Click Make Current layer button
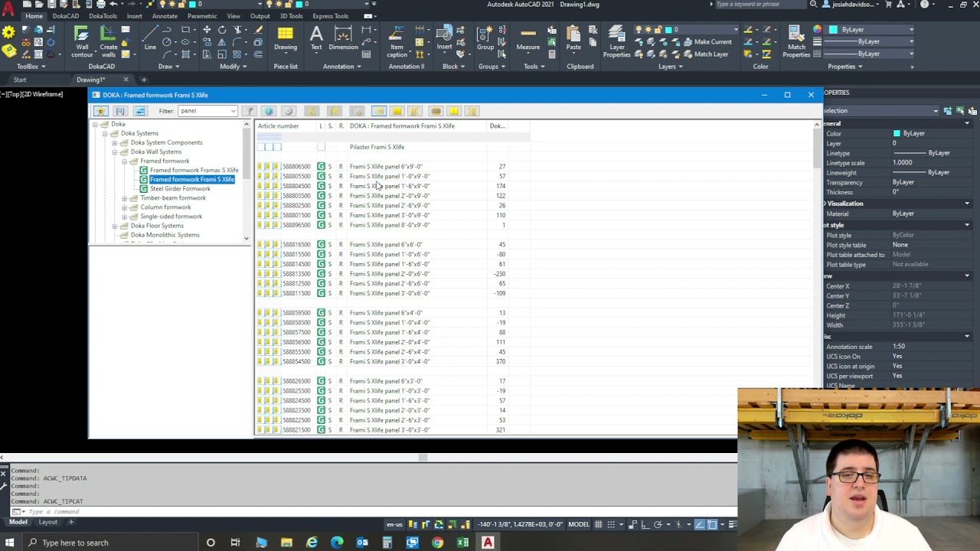The height and width of the screenshot is (551, 980). click(707, 42)
